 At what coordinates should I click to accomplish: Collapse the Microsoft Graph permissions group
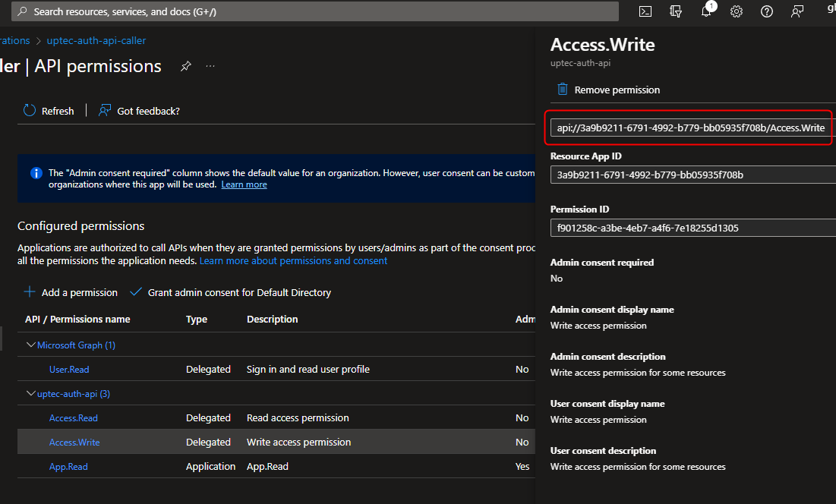click(31, 345)
